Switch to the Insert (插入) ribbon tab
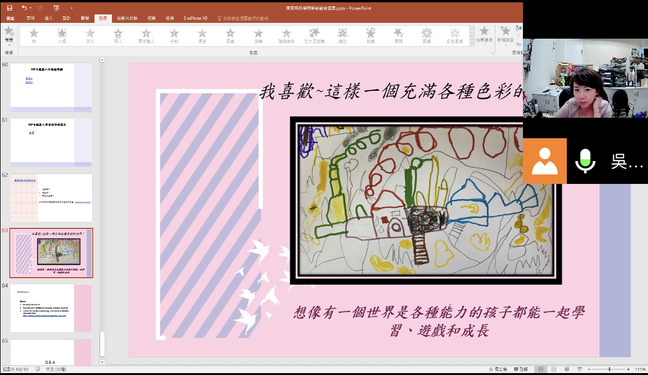The height and width of the screenshot is (375, 648). pyautogui.click(x=48, y=18)
